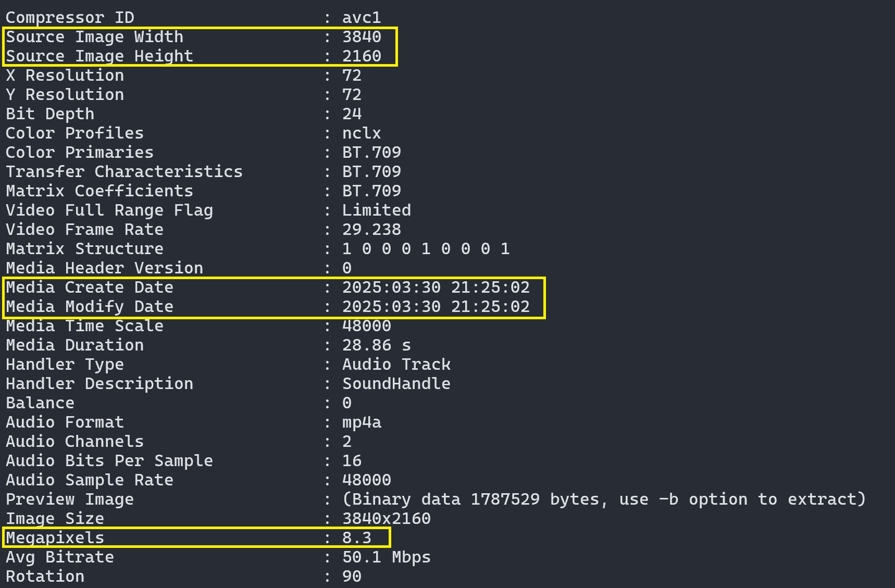This screenshot has width=895, height=588.
Task: Click the Rotation value 90
Action: pos(352,577)
